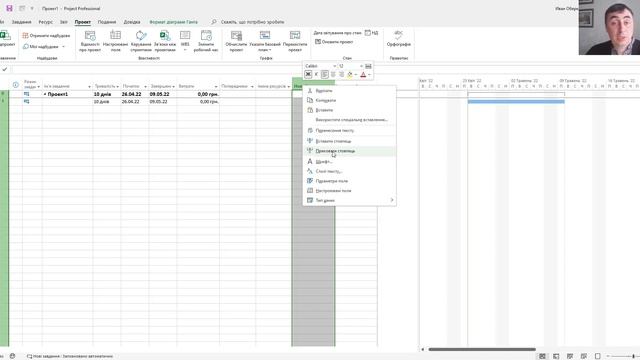Switch to Team Planner view icon in status bar

[570, 356]
